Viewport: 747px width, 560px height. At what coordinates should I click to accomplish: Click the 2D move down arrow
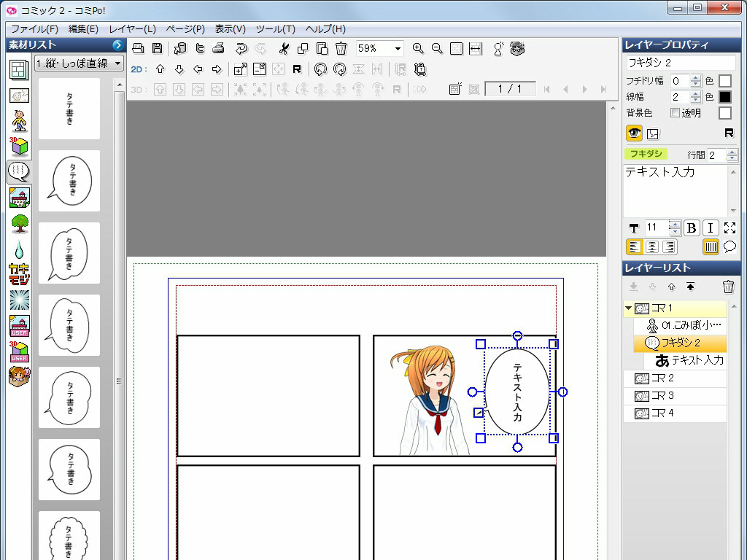pyautogui.click(x=179, y=69)
